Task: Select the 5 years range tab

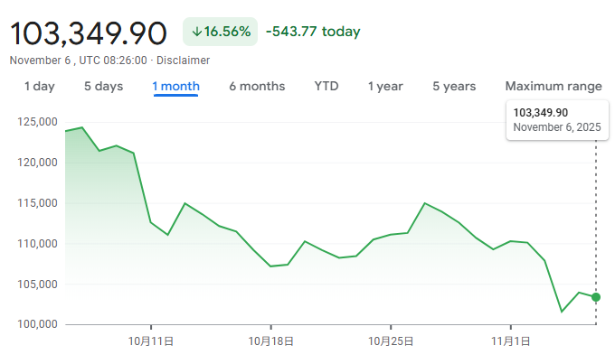Action: tap(454, 87)
